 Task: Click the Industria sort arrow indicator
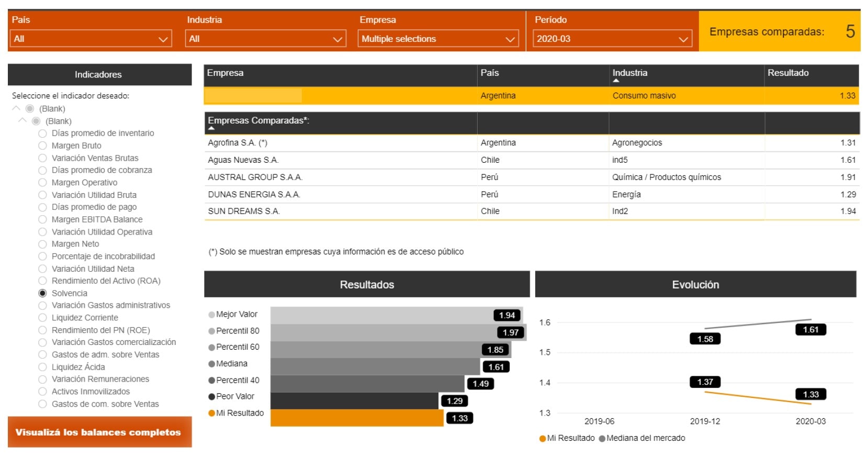(x=616, y=81)
